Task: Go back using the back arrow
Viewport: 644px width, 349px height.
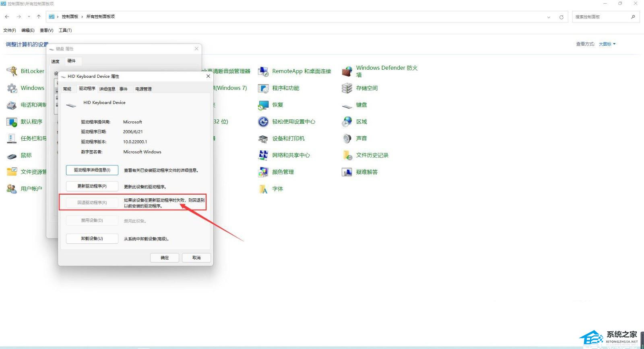Action: [7, 17]
